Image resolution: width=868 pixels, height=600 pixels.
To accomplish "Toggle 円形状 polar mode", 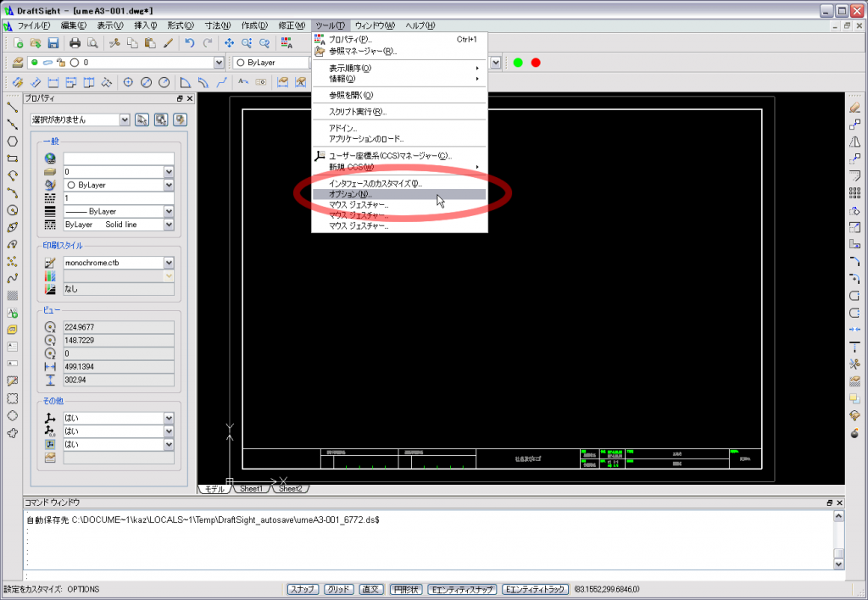I will [406, 590].
